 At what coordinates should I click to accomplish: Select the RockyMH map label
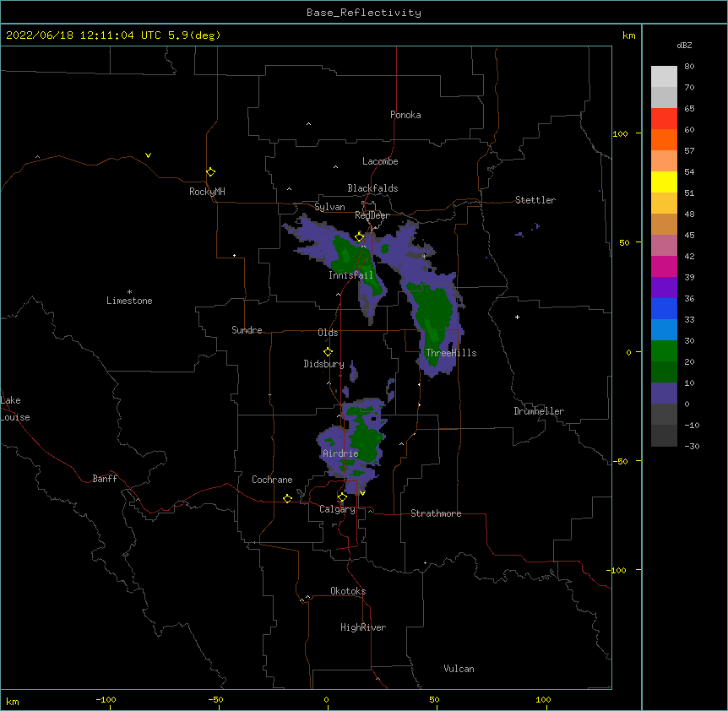(207, 192)
